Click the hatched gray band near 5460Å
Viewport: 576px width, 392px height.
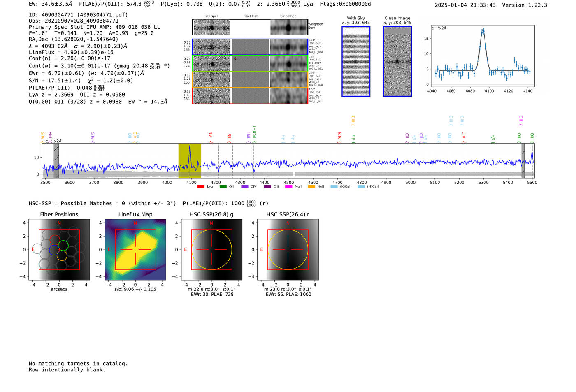(523, 160)
